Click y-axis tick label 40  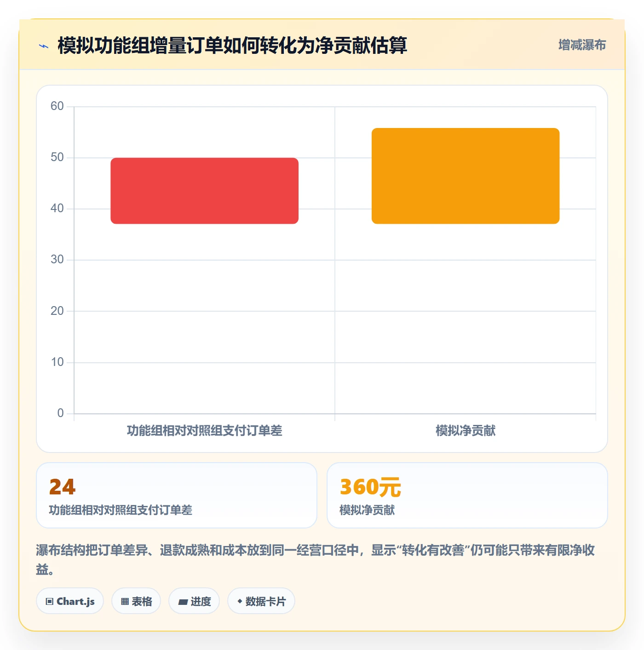(x=57, y=209)
